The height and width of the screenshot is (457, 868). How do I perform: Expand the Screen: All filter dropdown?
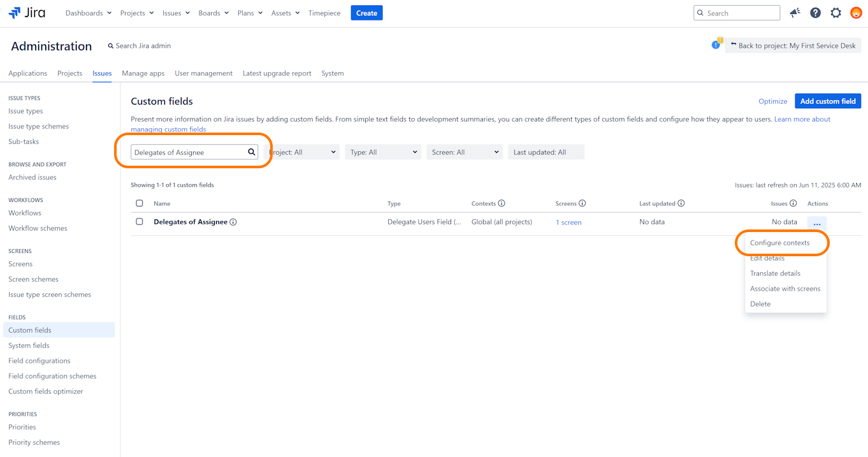[465, 152]
